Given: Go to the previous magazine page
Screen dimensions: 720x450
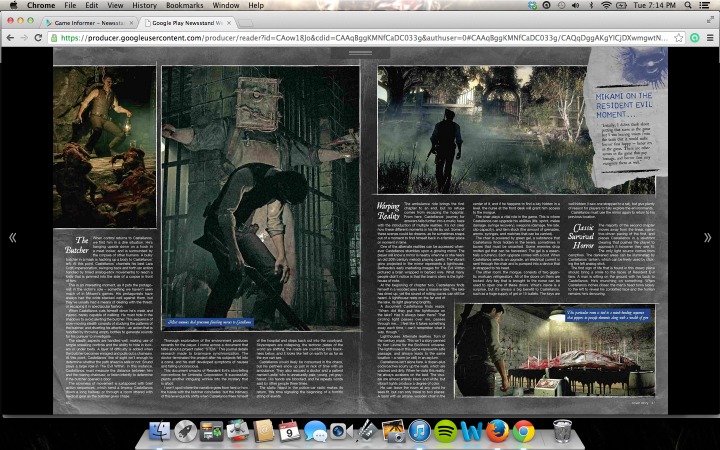Looking at the screenshot, I should (12, 237).
